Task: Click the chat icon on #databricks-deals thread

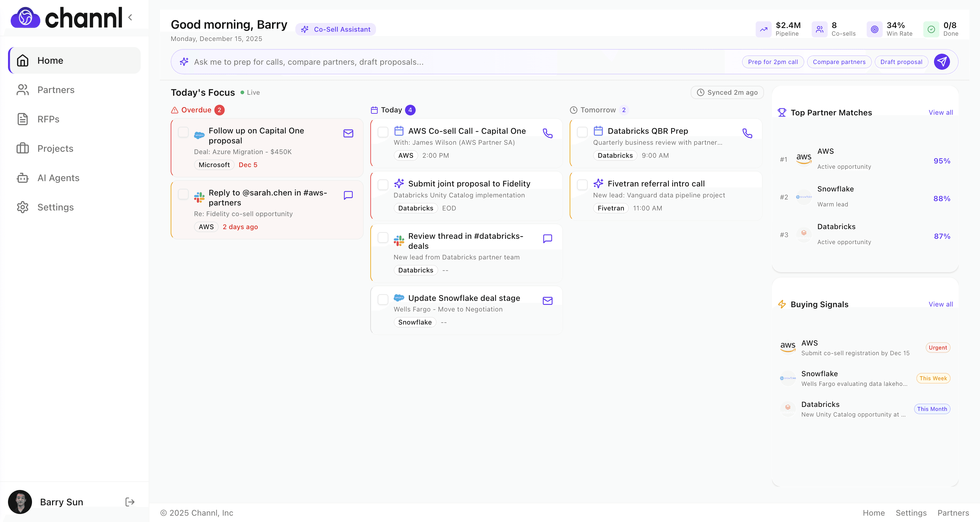Action: click(x=547, y=239)
